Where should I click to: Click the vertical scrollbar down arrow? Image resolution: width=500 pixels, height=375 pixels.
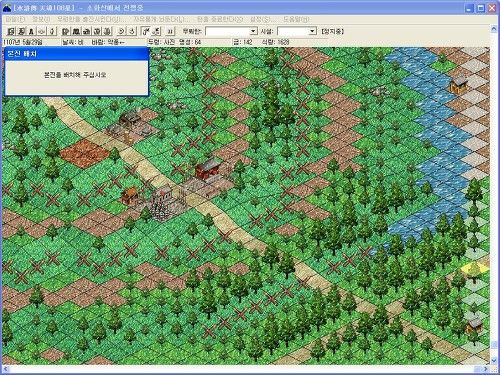coord(494,360)
